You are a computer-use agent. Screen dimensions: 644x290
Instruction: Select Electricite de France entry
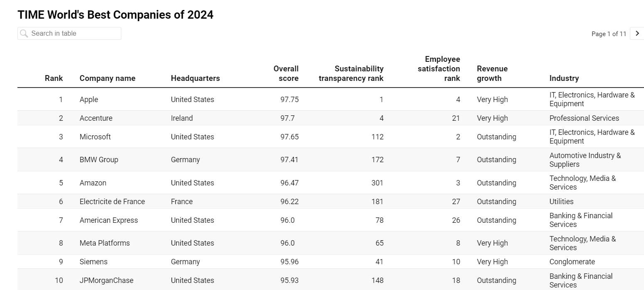pos(112,202)
